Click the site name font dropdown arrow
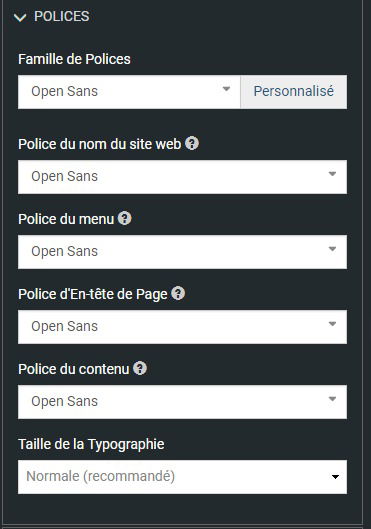The width and height of the screenshot is (371, 529). 332,174
